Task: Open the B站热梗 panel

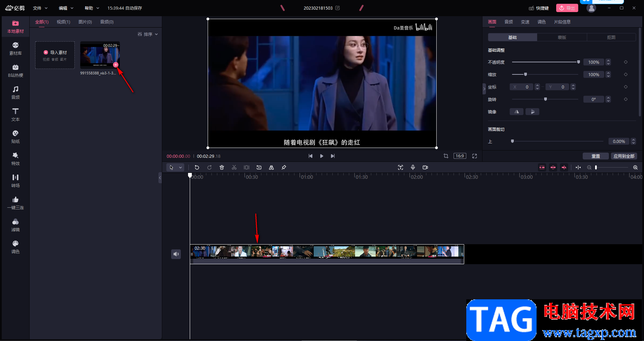Action: [15, 71]
